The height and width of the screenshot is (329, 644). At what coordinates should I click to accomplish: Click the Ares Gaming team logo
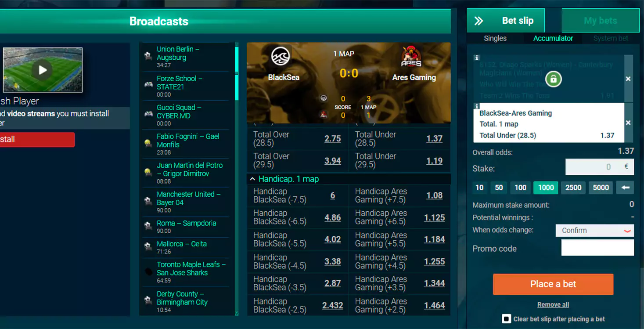click(411, 56)
